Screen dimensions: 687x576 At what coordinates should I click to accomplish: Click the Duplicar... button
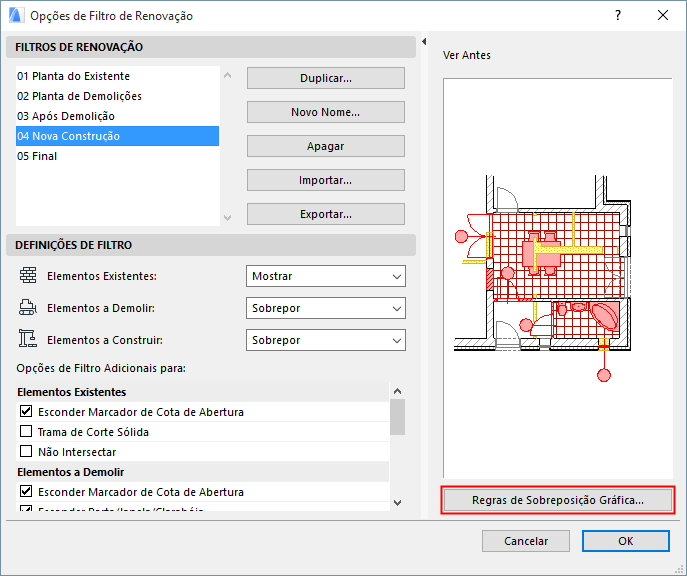(x=326, y=78)
